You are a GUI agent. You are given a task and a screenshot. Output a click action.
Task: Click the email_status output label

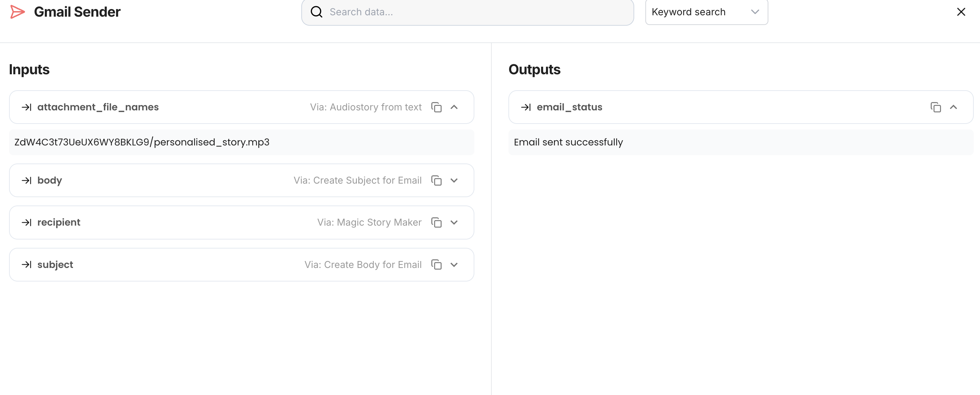(570, 107)
